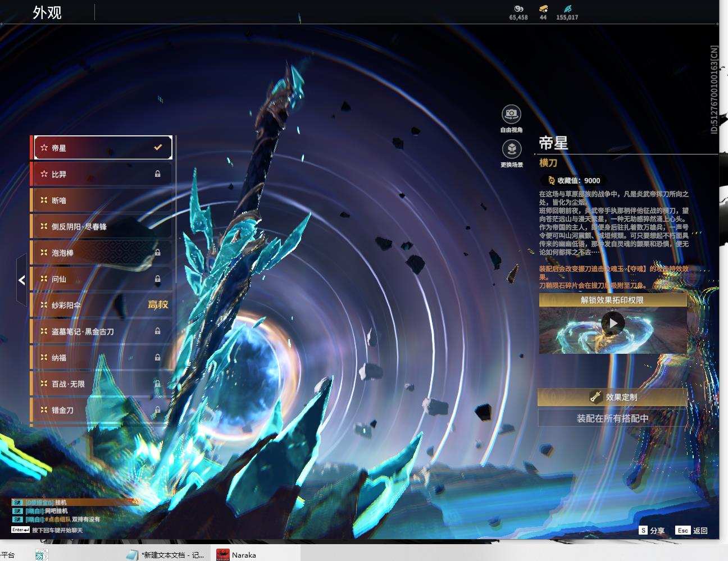Click the 高校 badge on 纱彩阳伞
The height and width of the screenshot is (561, 728).
pyautogui.click(x=158, y=305)
